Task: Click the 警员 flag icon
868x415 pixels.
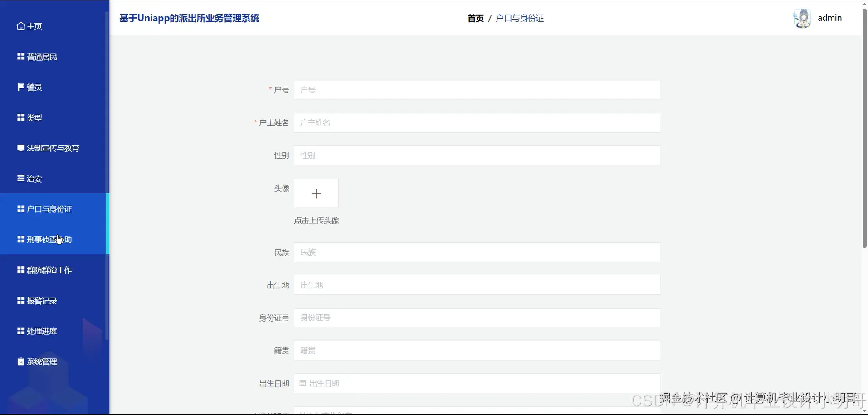Action: [x=20, y=86]
